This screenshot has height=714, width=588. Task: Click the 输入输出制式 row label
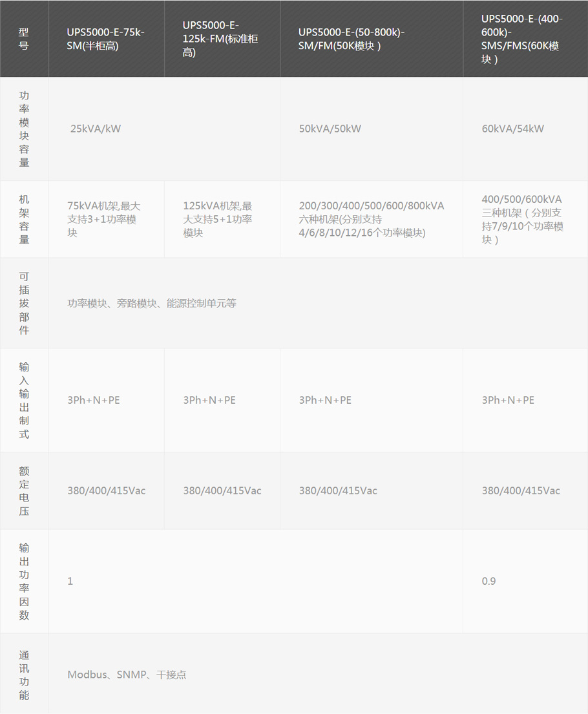pyautogui.click(x=24, y=400)
